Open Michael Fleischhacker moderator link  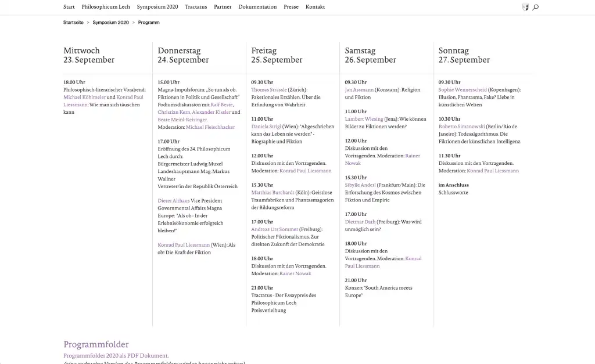[x=210, y=127]
